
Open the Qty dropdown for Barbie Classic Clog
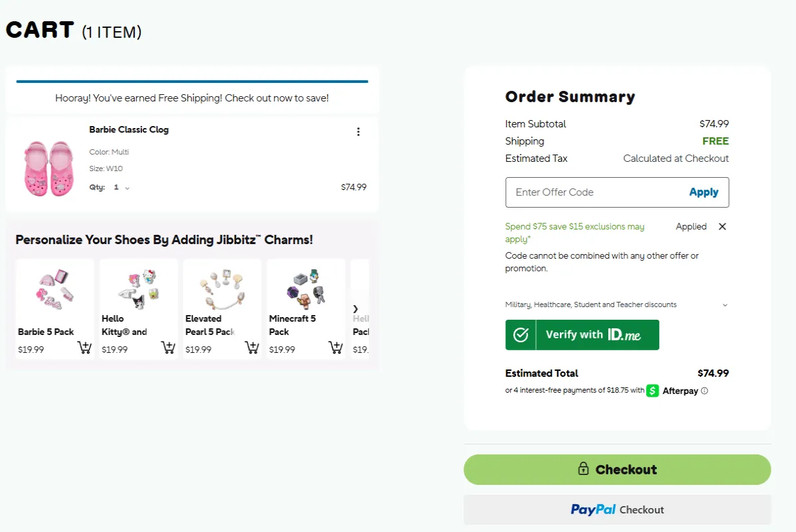tap(126, 187)
